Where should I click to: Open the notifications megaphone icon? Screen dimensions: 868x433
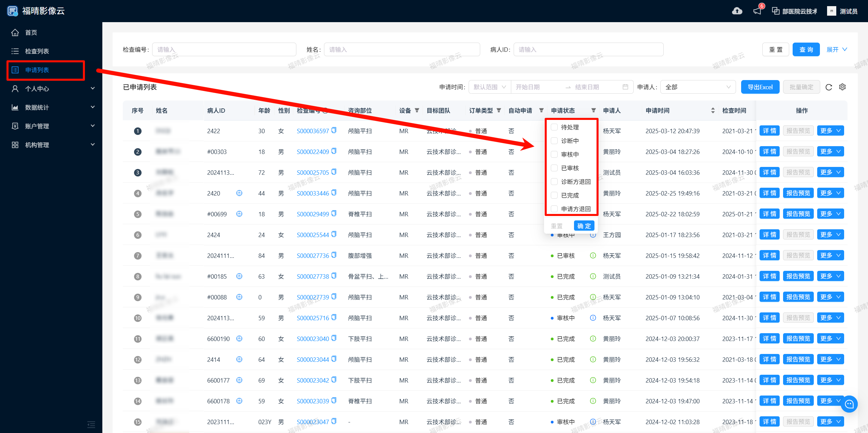tap(757, 11)
